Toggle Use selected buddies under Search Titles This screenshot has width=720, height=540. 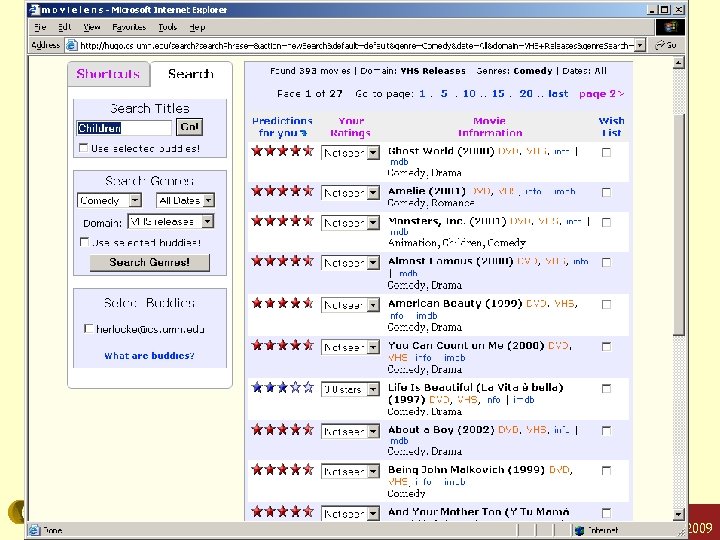pos(83,148)
